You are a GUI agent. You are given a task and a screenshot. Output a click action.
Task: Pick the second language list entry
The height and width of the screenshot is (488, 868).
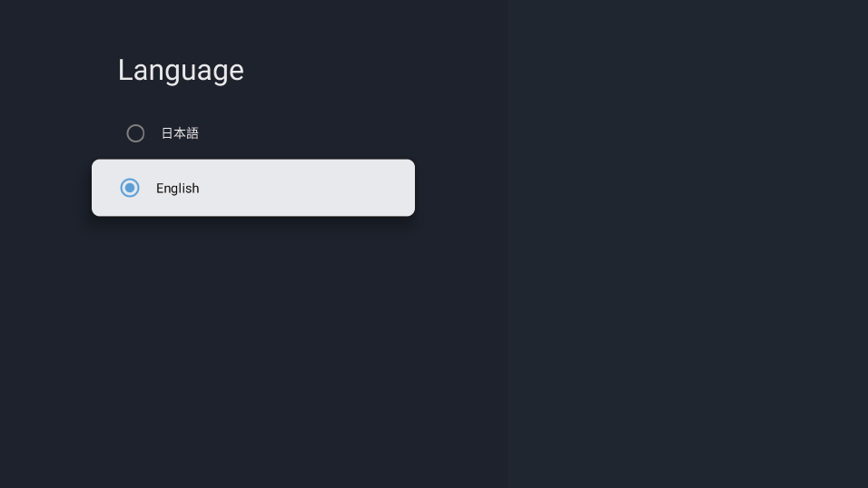253,188
